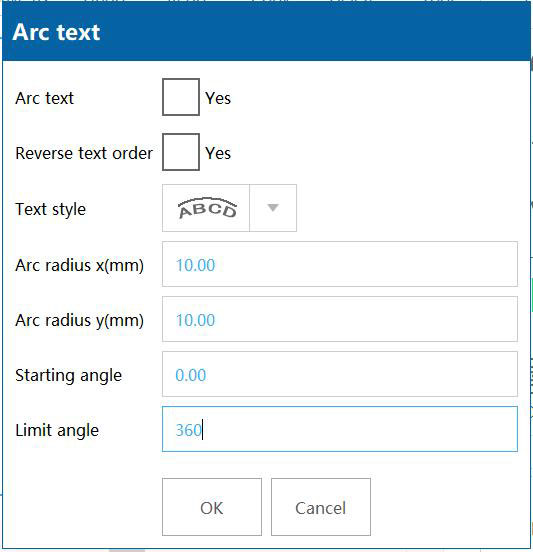Click the Arc radius x(mm) label
The height and width of the screenshot is (552, 533).
tap(80, 265)
